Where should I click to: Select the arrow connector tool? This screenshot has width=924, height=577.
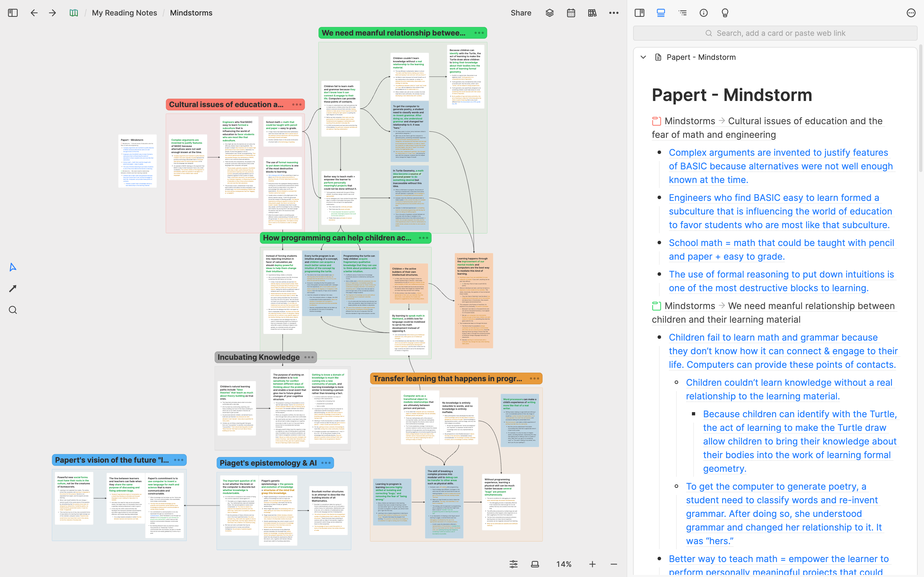[13, 288]
